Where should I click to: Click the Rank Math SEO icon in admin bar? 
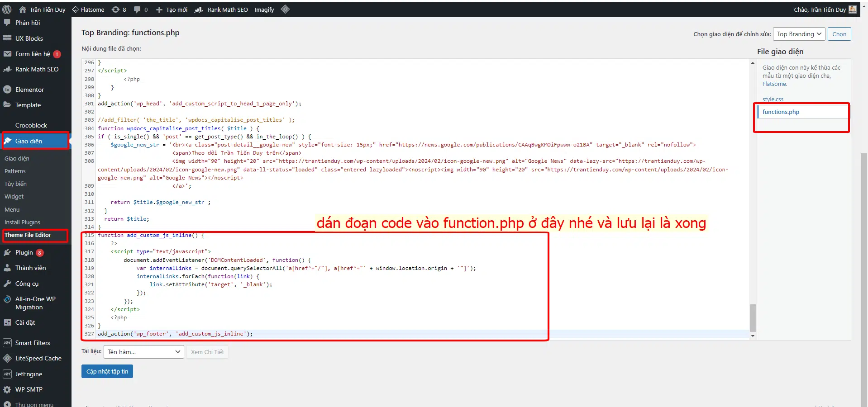[199, 9]
